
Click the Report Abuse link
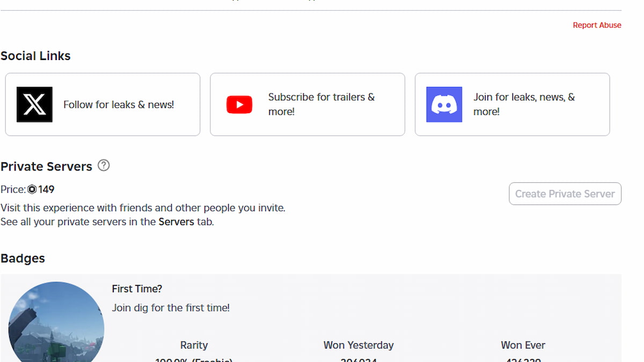point(597,25)
